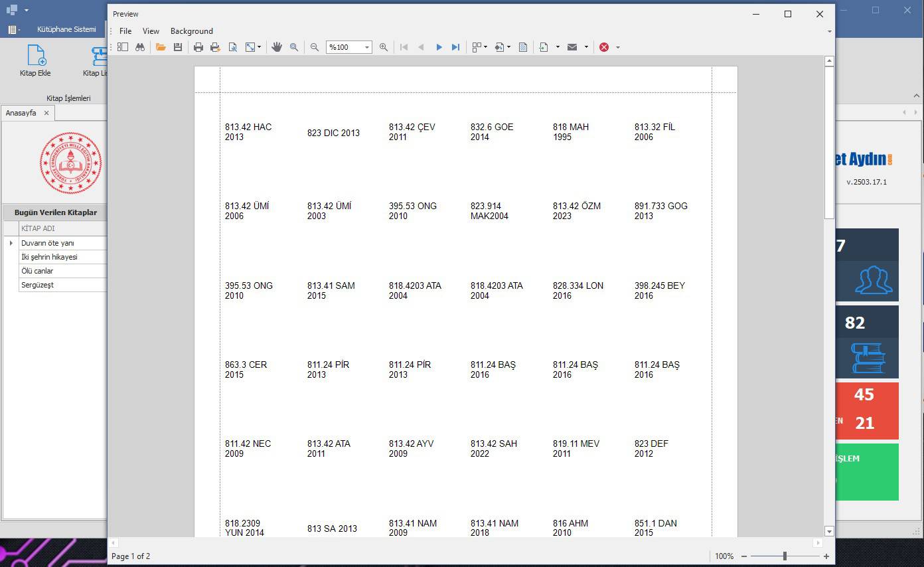The image size is (924, 567).
Task: Click the Print icon
Action: (x=198, y=47)
